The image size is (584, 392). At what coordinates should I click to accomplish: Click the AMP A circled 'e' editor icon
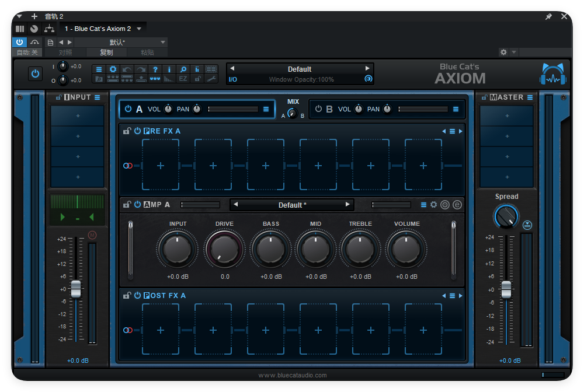[457, 205]
